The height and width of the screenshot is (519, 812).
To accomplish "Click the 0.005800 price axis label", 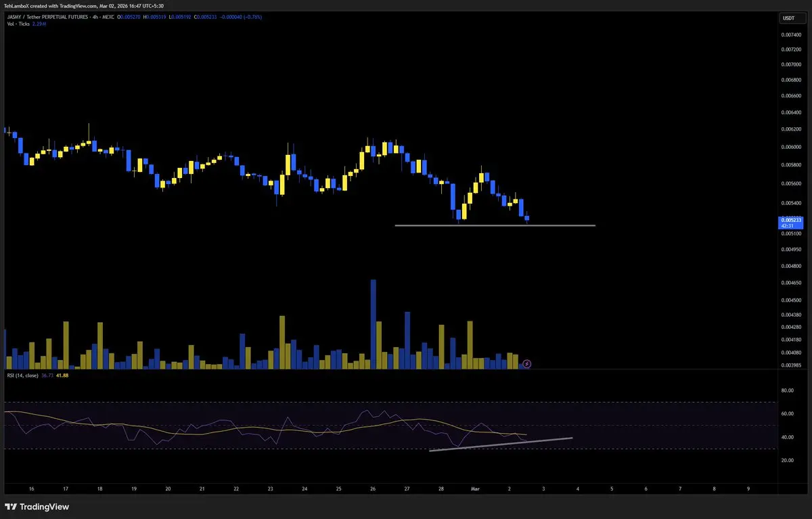I will coord(791,165).
